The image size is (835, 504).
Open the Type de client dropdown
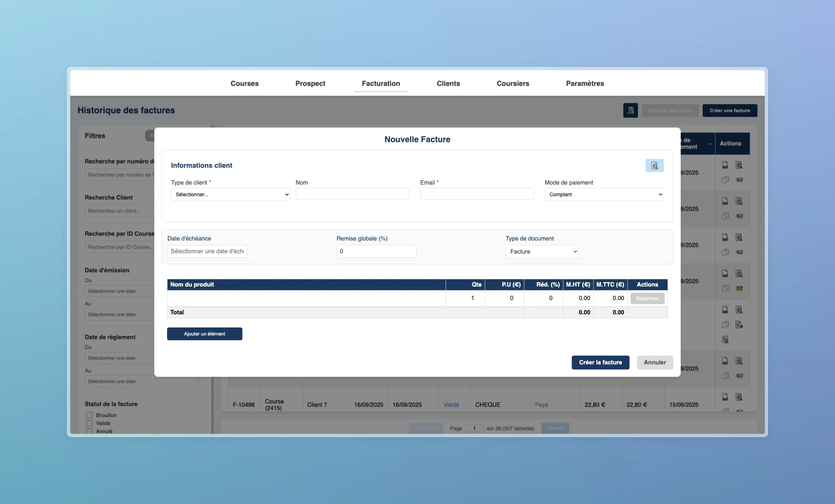(x=230, y=194)
